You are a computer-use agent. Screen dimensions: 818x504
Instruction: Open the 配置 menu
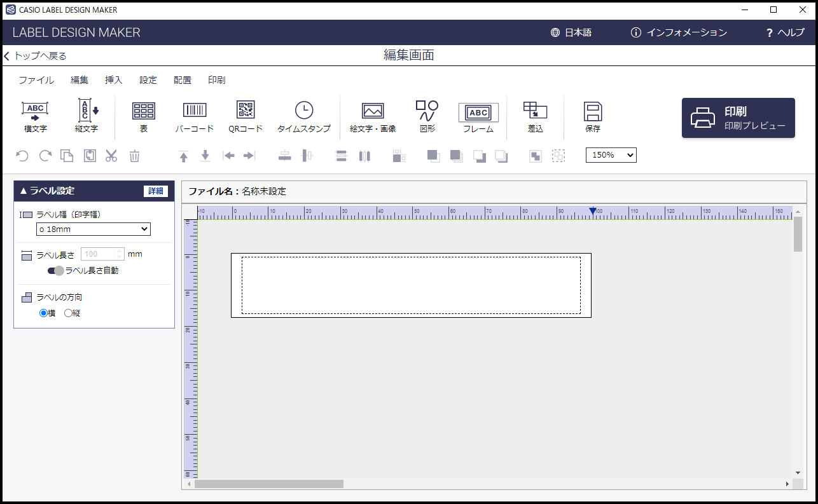tap(183, 80)
